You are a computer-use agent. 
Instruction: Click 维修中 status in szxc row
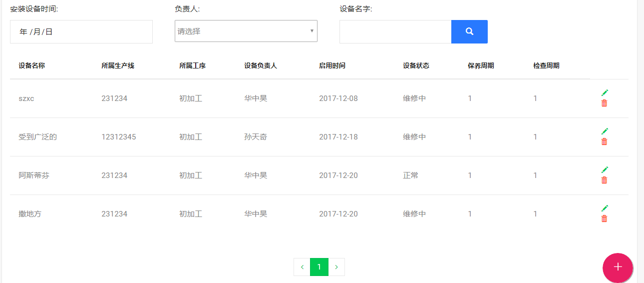[415, 98]
